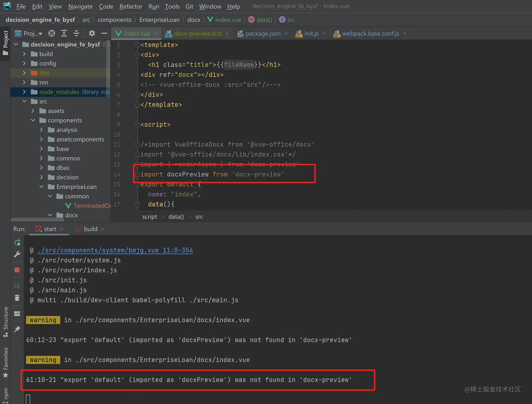The height and width of the screenshot is (404, 532).
Task: Click the data() breadcrumb in navigation bar
Action: click(x=260, y=20)
